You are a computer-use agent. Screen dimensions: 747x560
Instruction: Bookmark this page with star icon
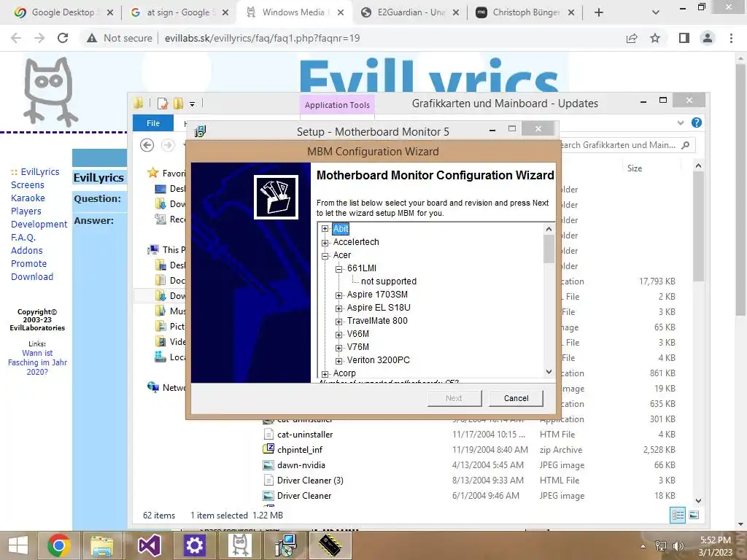click(655, 38)
